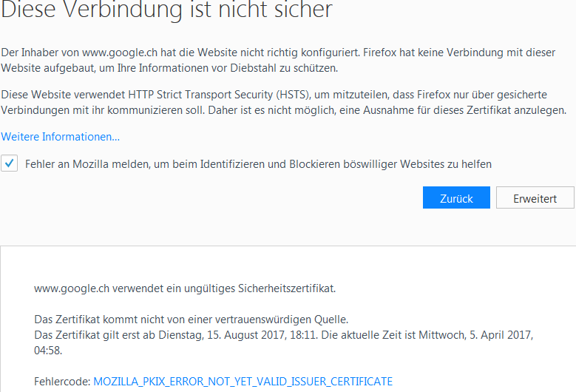Open error code MOZILLA_PKIX_ERROR_NOT_YET_VALID_ISSUER_CERTIFICATE link
This screenshot has height=392, width=576.
tap(243, 382)
